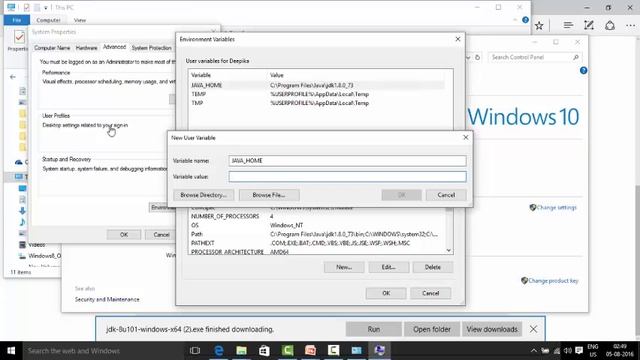640x360 pixels.
Task: Run the downloaded JDK installer
Action: point(373,329)
